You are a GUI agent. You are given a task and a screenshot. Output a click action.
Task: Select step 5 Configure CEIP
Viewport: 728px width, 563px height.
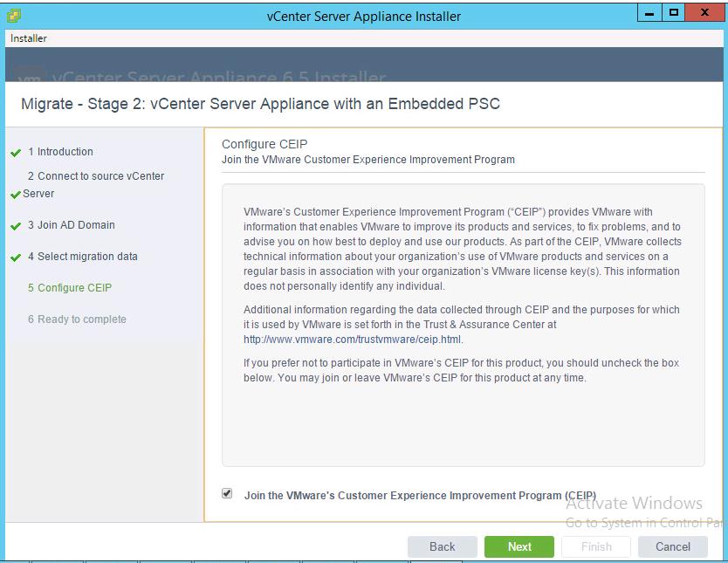pos(70,288)
